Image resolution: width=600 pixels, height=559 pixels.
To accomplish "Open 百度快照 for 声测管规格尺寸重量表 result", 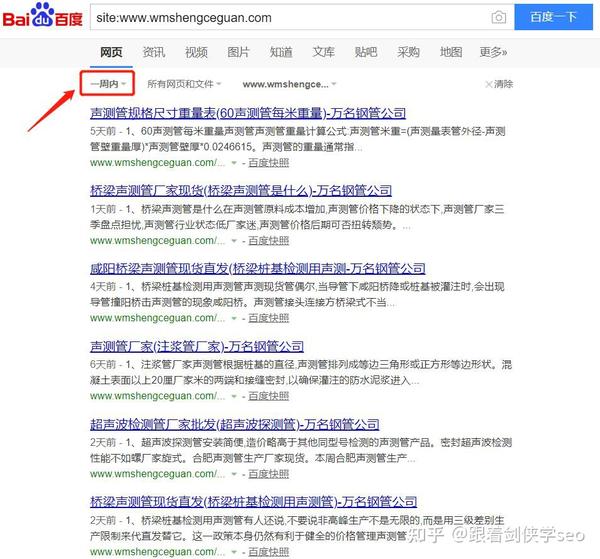I will 269,163.
